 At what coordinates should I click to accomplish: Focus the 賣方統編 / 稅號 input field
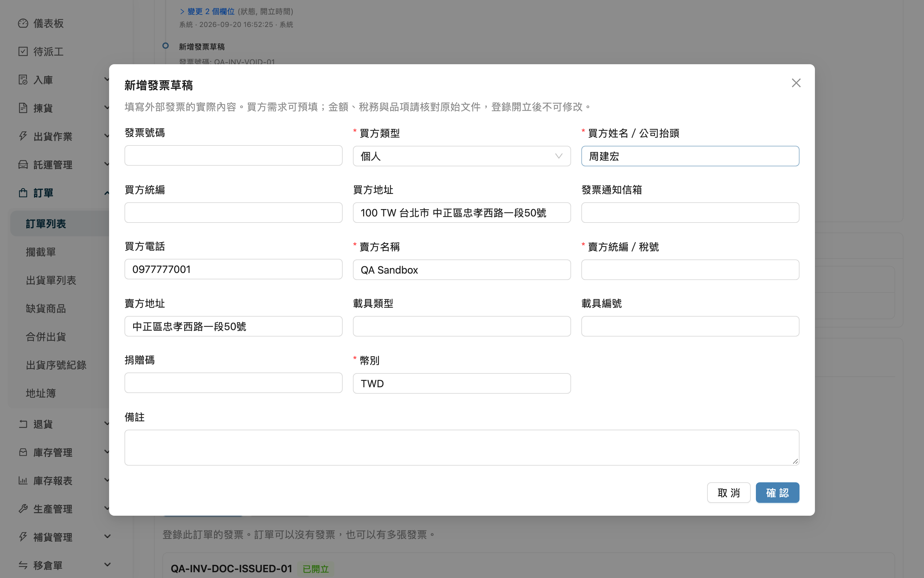pyautogui.click(x=690, y=270)
